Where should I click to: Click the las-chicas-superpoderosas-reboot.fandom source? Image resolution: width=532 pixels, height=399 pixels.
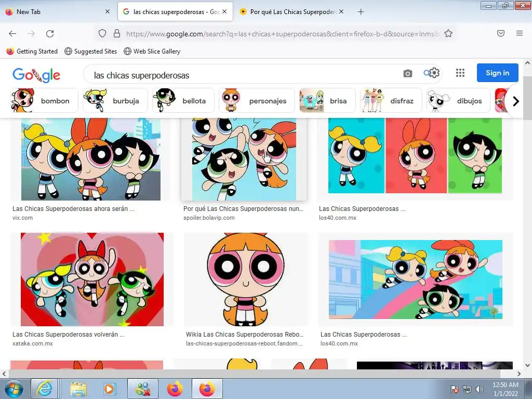pos(244,343)
